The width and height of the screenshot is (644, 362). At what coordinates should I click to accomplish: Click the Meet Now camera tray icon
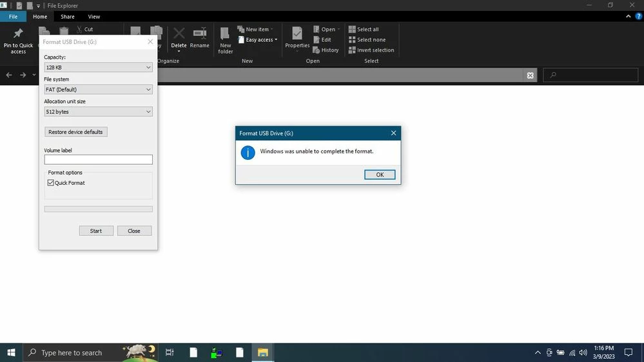[x=549, y=352]
